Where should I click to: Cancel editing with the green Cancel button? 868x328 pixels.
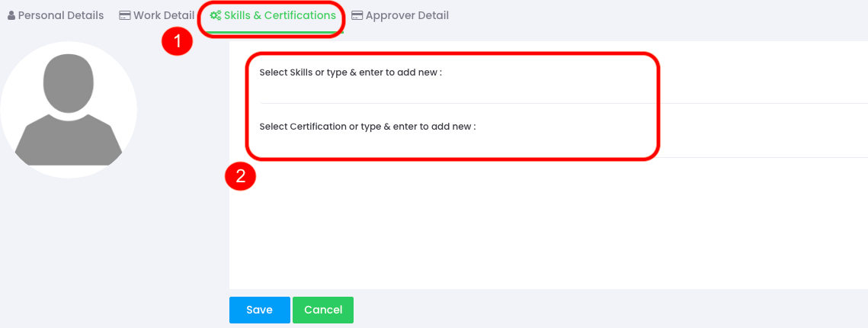point(322,310)
